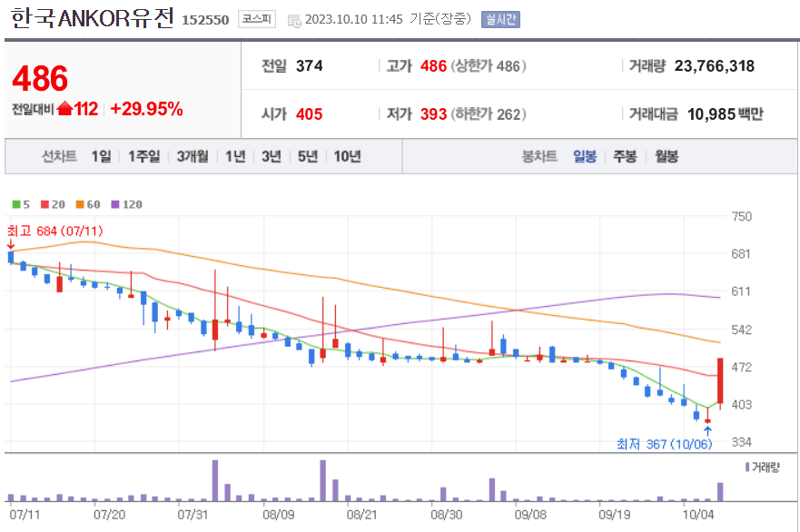Screen dimensions: 800x532
Task: Show the 5년 line chart
Action: 308,156
